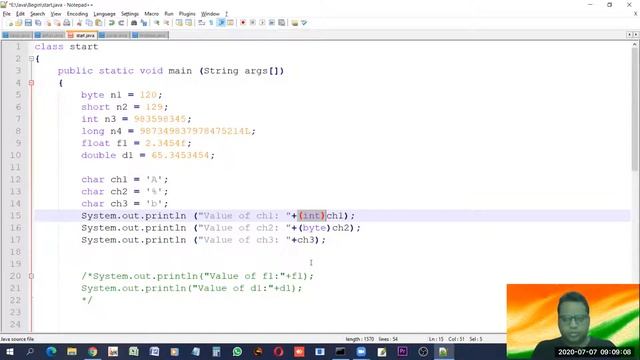The width and height of the screenshot is (640, 360).
Task: Click the Paste toolbar icon
Action: 98,23
